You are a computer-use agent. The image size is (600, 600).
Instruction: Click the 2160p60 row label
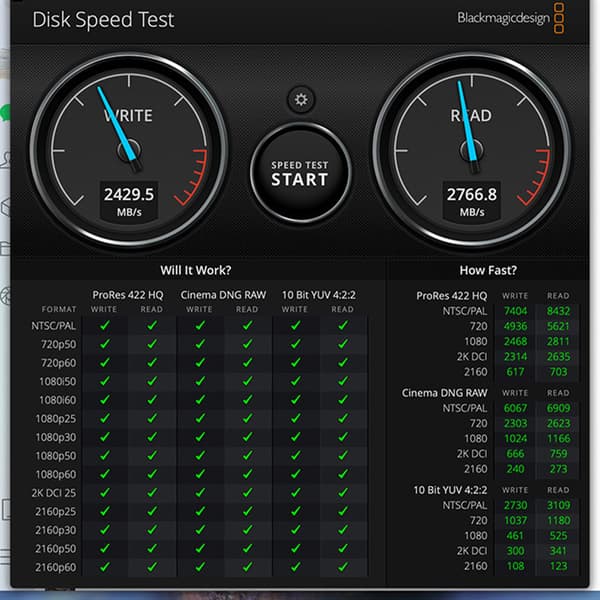[x=56, y=567]
